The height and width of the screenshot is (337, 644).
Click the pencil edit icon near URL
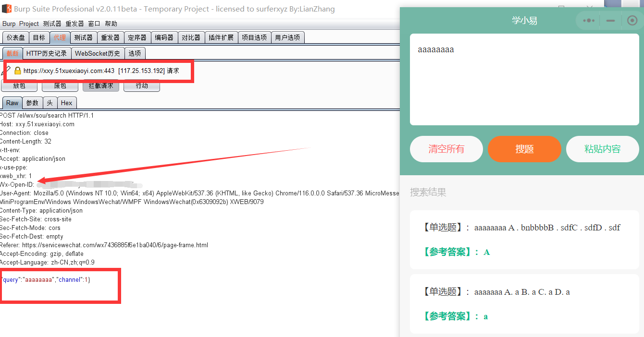[x=8, y=70]
